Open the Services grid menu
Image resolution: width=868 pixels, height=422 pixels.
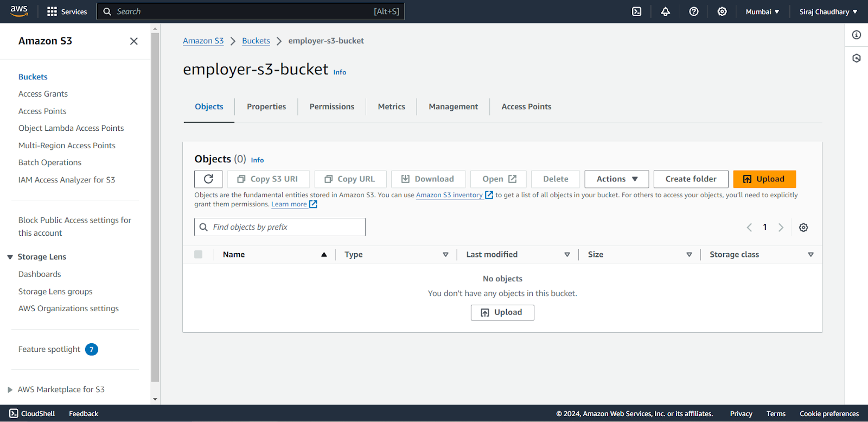pyautogui.click(x=67, y=11)
